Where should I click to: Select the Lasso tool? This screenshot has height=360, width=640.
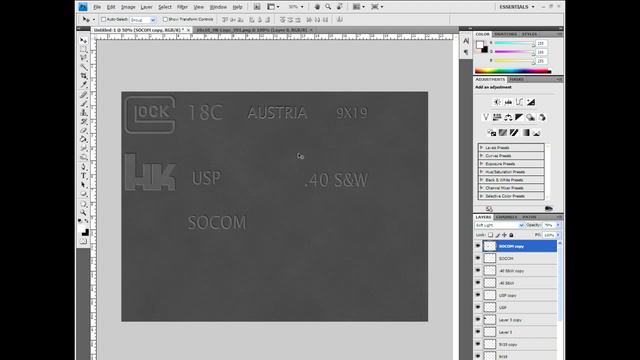click(83, 58)
